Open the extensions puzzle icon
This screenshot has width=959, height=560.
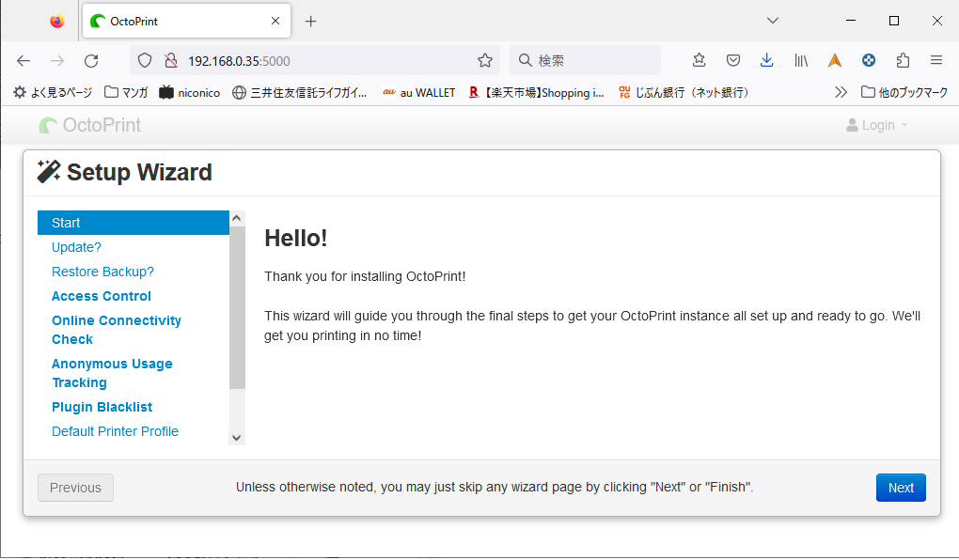coord(903,60)
